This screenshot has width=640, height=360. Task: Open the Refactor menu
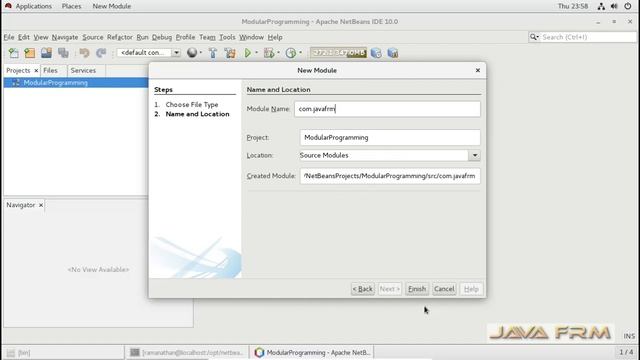[x=120, y=37]
